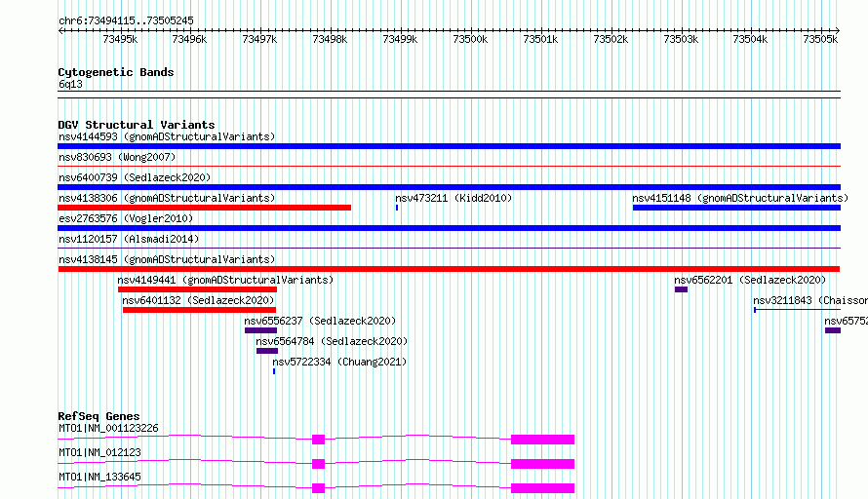Click the nsv6401132 (Sedlazeck2020) label
The image size is (868, 499).
tap(198, 300)
